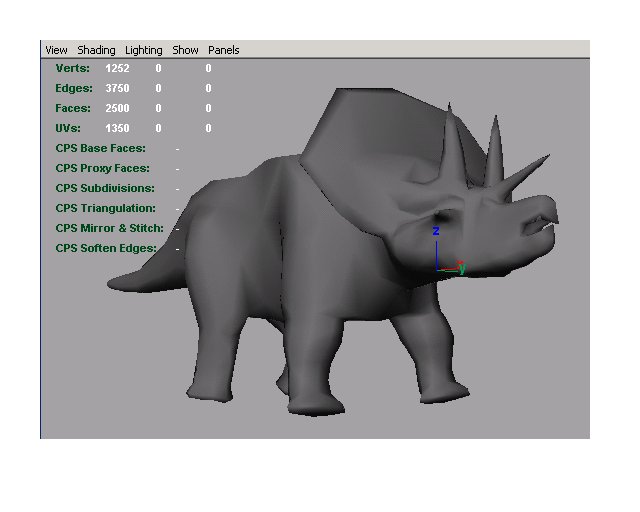
Task: Open the Show menu
Action: [x=185, y=50]
